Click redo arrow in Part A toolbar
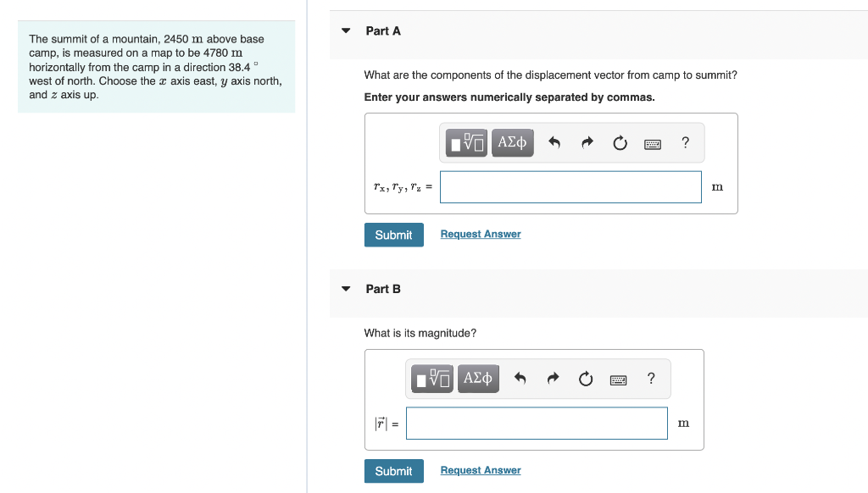Image resolution: width=868 pixels, height=493 pixels. pyautogui.click(x=587, y=143)
